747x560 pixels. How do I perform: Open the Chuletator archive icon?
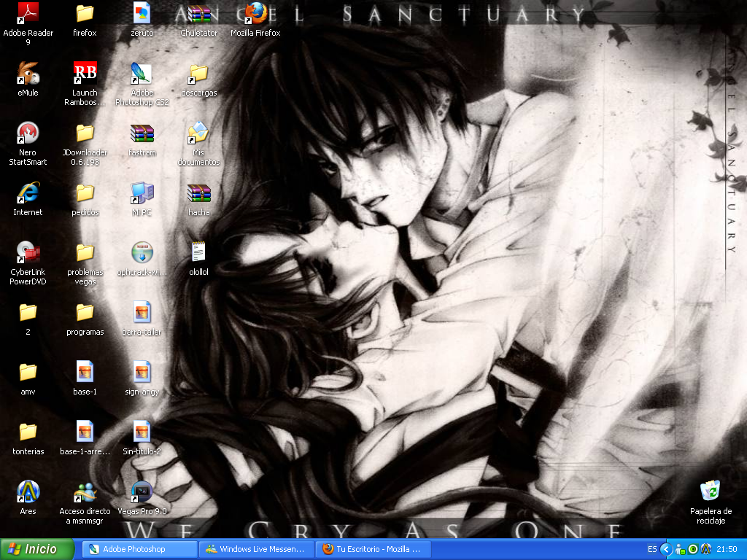point(198,14)
